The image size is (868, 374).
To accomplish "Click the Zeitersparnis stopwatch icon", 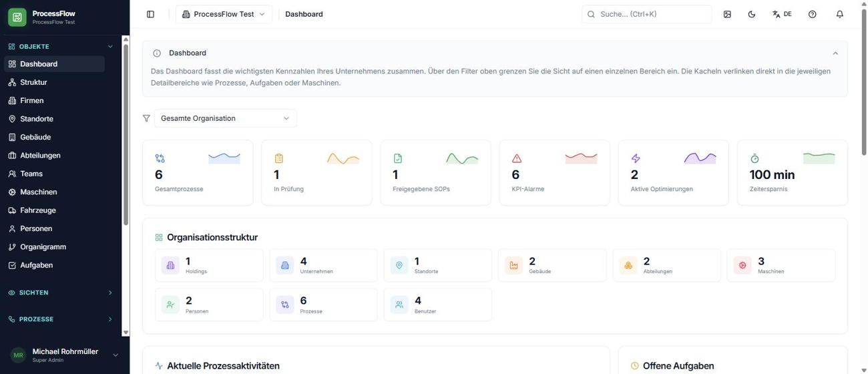I will coord(754,158).
